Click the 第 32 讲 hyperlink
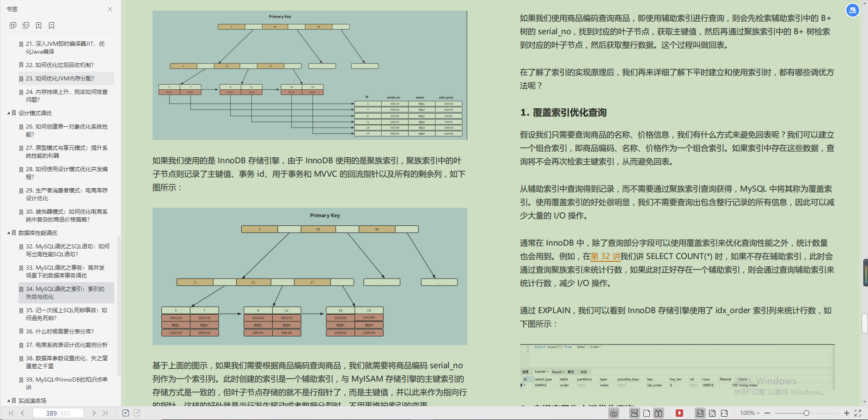 click(605, 256)
